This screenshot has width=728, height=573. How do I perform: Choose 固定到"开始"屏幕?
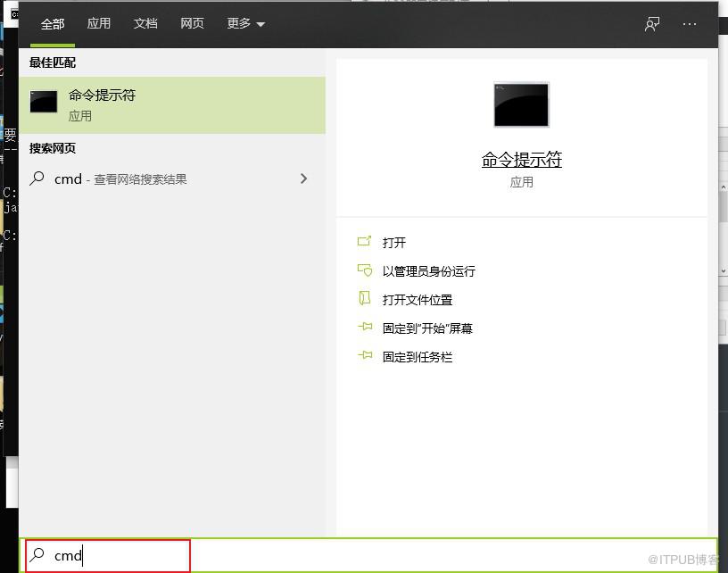[x=427, y=328]
